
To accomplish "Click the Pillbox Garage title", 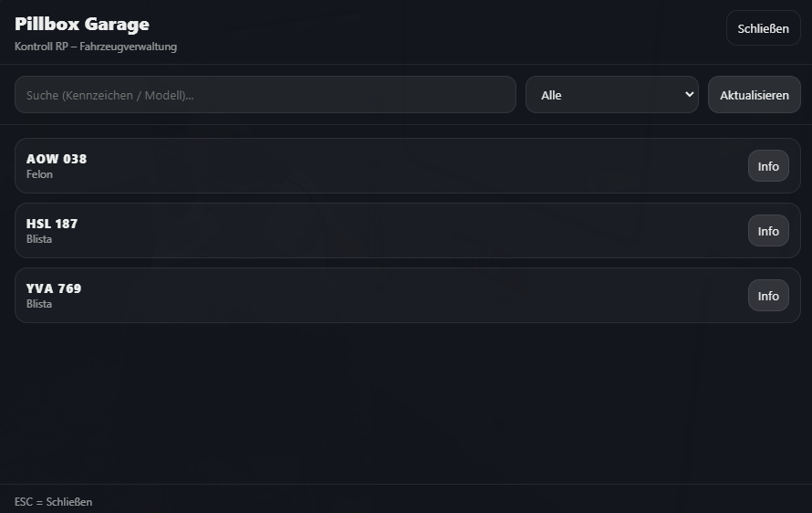I will click(x=82, y=25).
